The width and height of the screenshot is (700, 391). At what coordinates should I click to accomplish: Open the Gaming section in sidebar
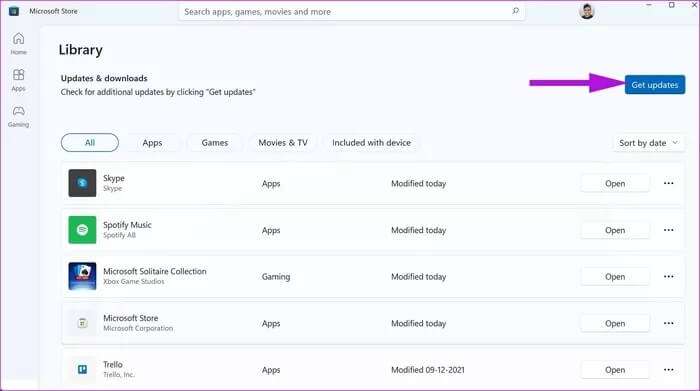click(18, 116)
